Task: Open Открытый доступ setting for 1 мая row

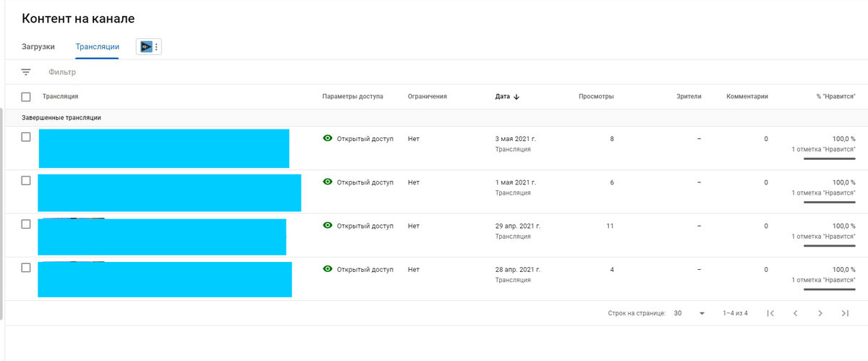Action: click(365, 182)
